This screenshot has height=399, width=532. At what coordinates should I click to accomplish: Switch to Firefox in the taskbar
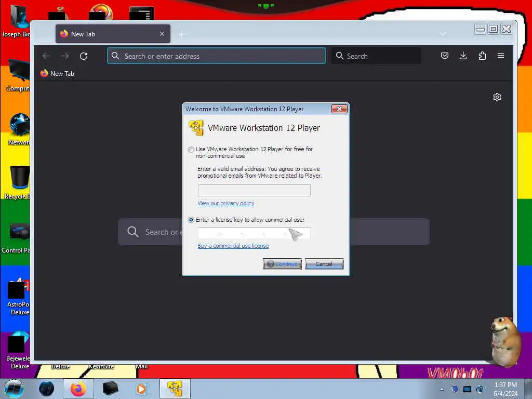(x=78, y=389)
